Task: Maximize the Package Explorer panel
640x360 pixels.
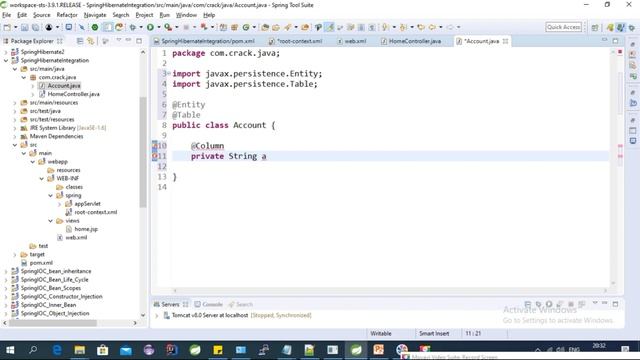Action: point(139,41)
